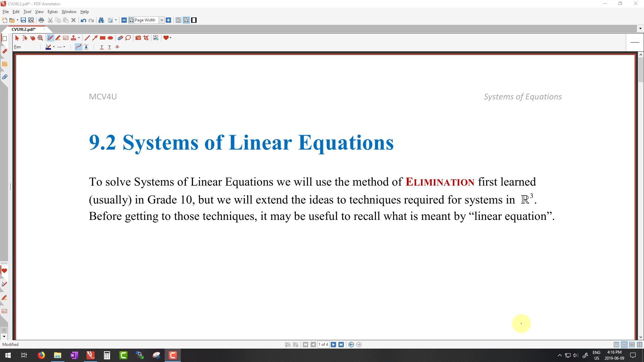Viewport: 644px width, 362px height.
Task: Open the Page Width zoom dropdown
Action: click(162, 20)
